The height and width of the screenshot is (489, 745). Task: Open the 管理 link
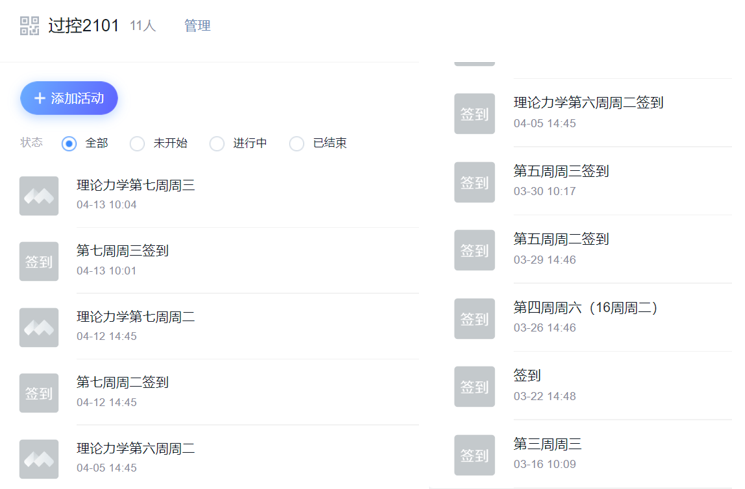coord(197,26)
